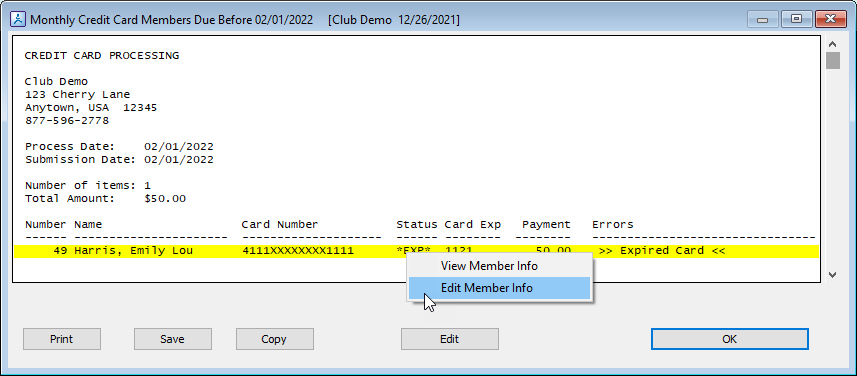Click the Copy button
The image size is (857, 376).
tap(274, 339)
